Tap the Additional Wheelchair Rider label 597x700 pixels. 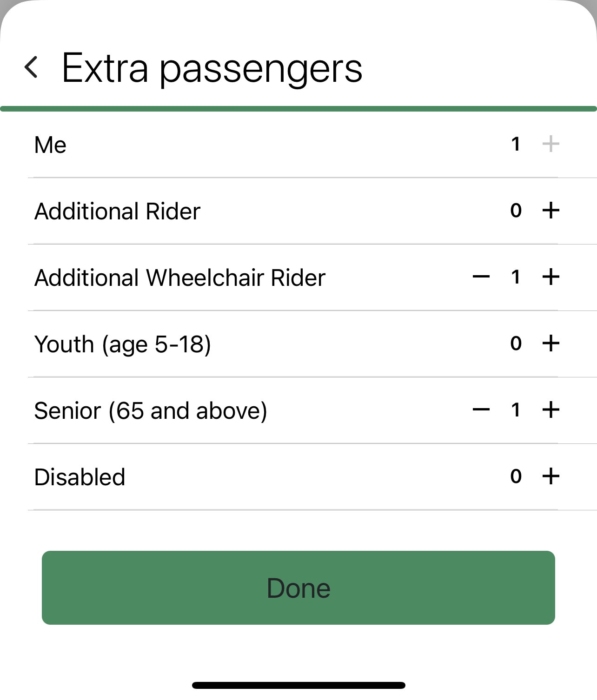pos(180,278)
